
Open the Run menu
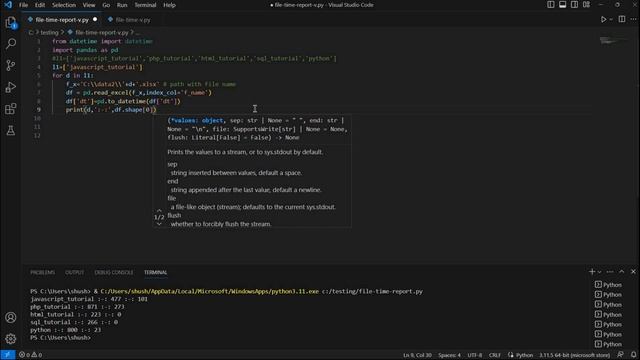coord(122,5)
